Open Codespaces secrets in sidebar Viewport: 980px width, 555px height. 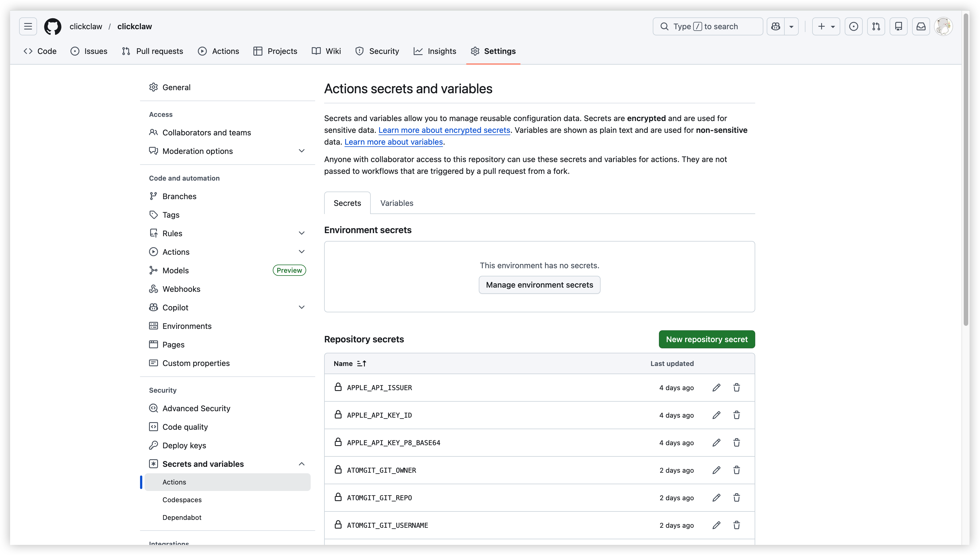pyautogui.click(x=227, y=500)
